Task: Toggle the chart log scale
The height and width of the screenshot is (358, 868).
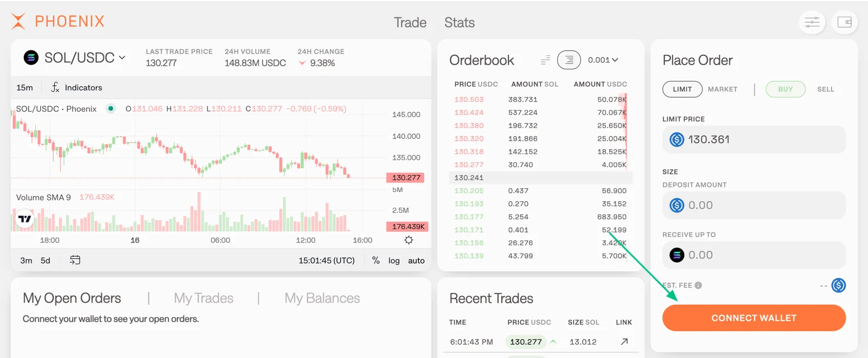Action: (394, 260)
